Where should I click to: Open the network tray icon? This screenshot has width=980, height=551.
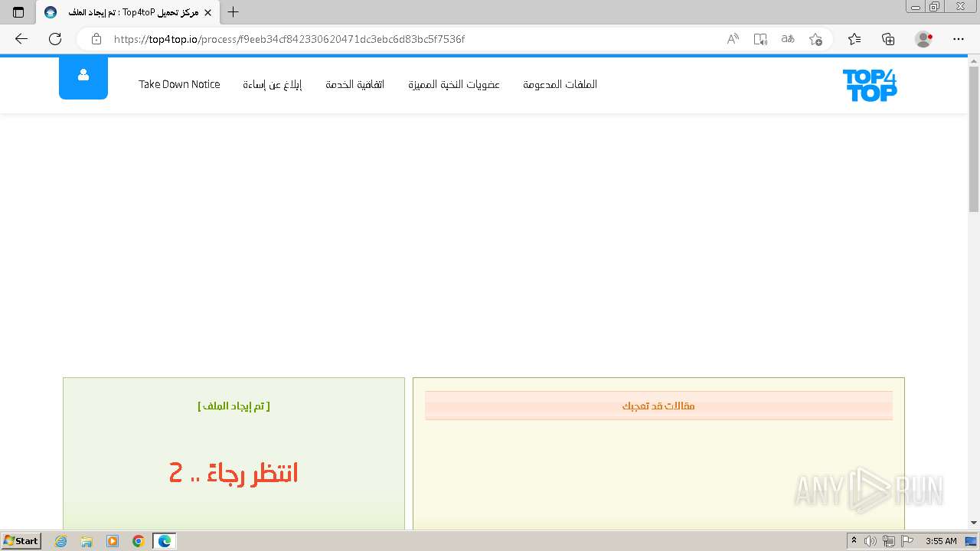pos(888,541)
